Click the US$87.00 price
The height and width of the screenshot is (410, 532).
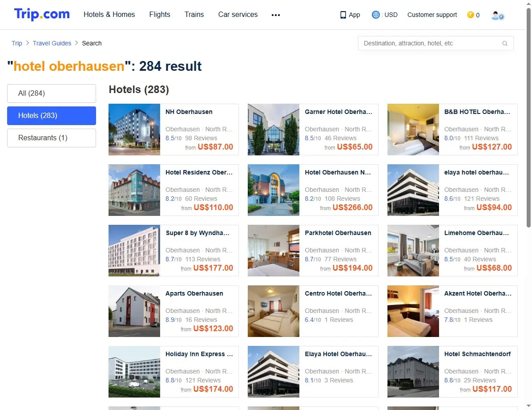[215, 147]
